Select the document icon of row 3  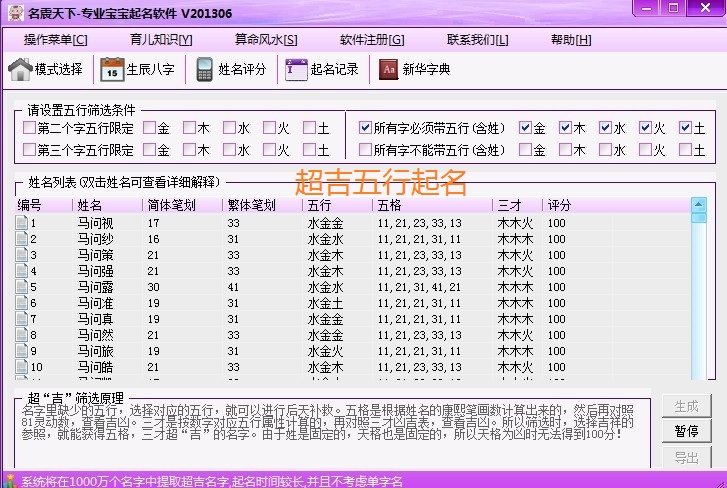tap(21, 255)
